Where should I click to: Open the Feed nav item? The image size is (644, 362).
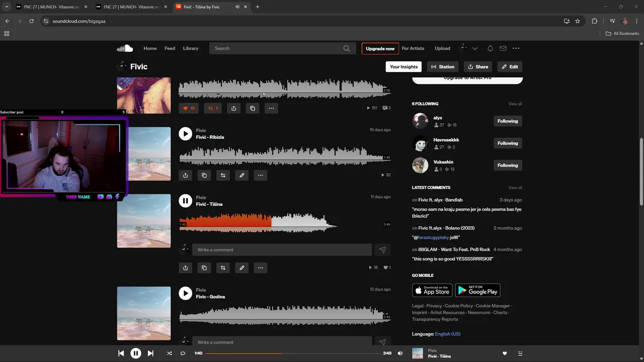(x=170, y=48)
